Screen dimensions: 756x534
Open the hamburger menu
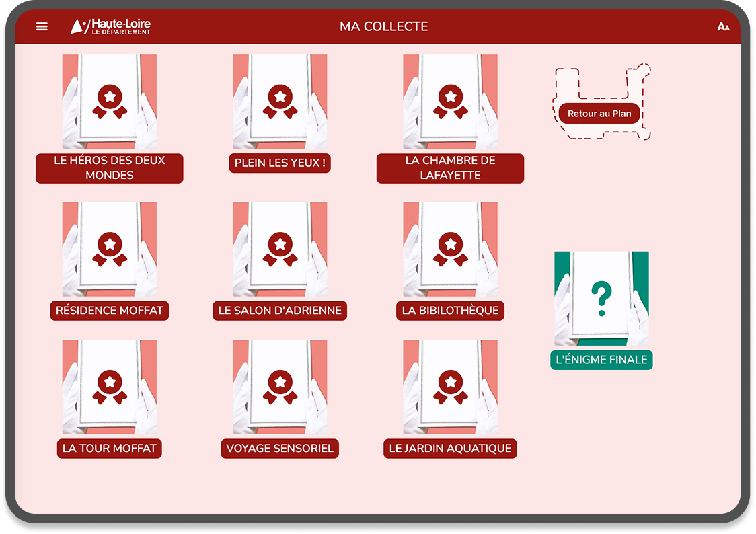click(42, 26)
